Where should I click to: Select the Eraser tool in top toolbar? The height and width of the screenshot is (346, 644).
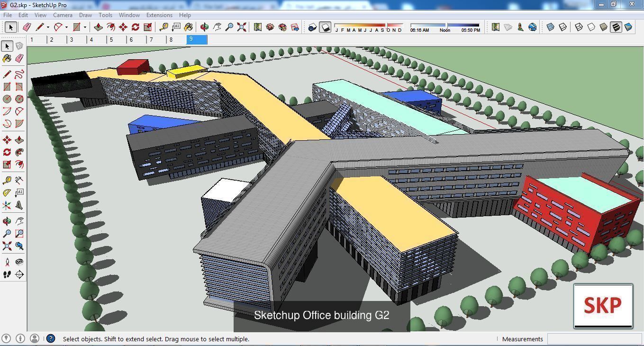click(x=27, y=27)
